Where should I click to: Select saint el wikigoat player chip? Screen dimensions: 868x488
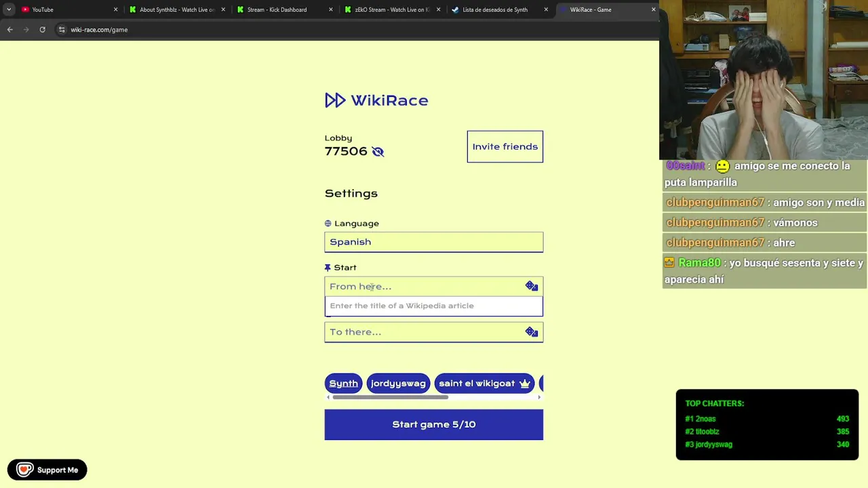pos(484,384)
